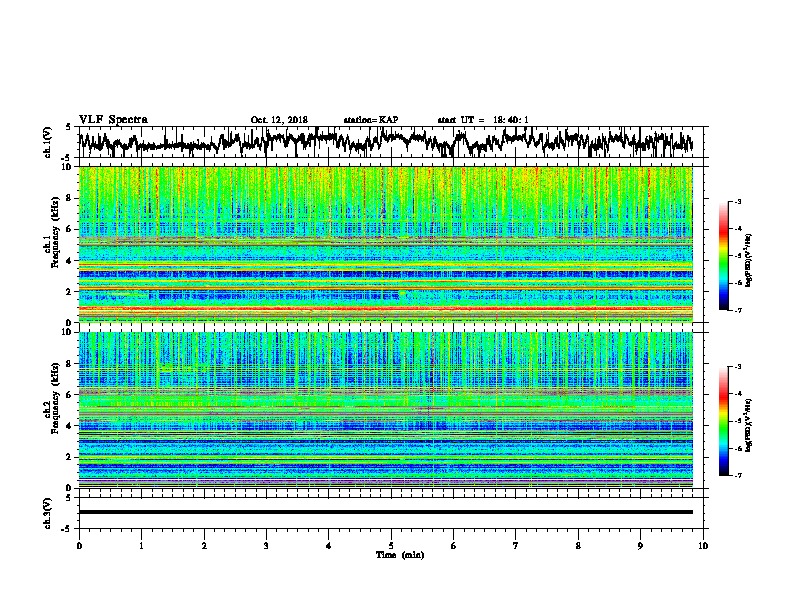Click the 'station=KAP' label

[370, 120]
